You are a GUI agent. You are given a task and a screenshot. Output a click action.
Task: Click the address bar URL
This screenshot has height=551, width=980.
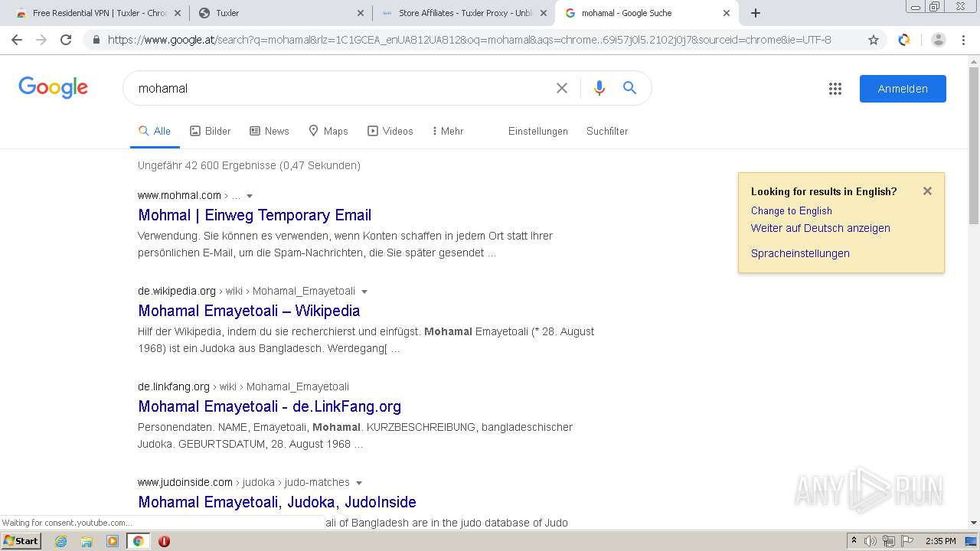pyautogui.click(x=469, y=40)
